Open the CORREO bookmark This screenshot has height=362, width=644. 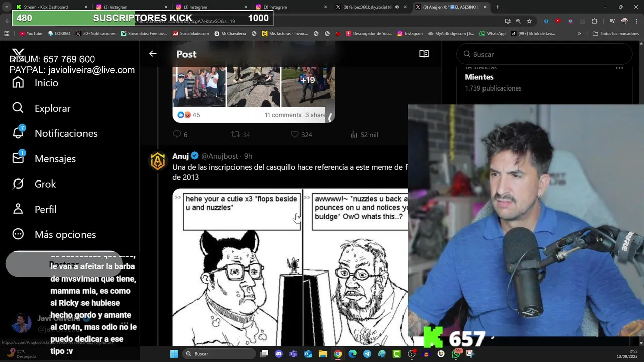pyautogui.click(x=59, y=33)
